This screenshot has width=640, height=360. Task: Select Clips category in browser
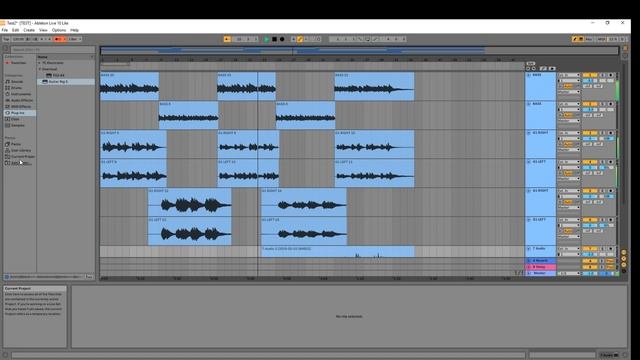coord(15,119)
